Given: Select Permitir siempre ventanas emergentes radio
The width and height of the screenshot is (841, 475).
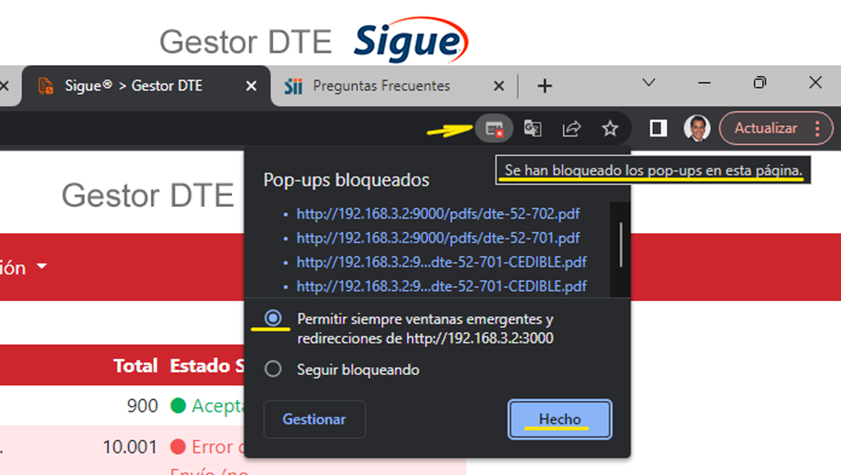Looking at the screenshot, I should [273, 318].
